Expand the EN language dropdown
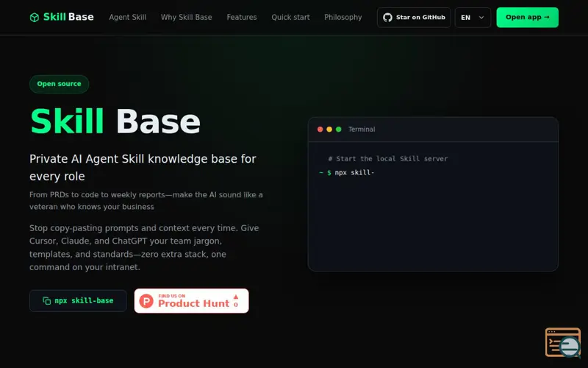 473,17
